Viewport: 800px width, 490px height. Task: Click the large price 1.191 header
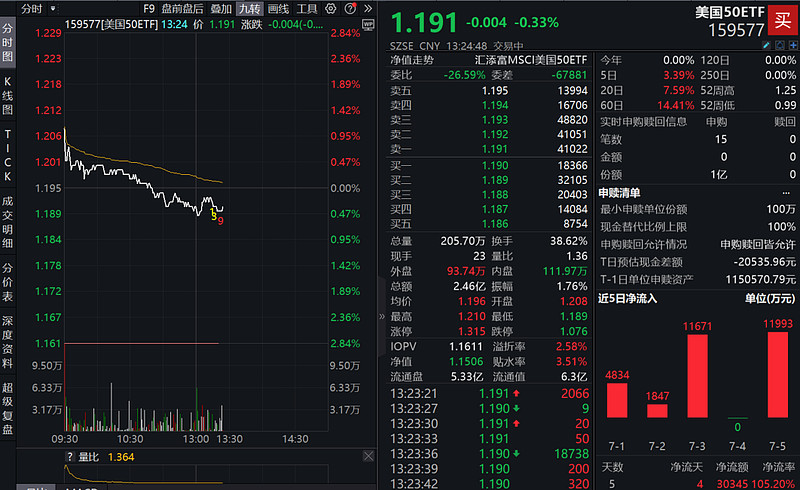[x=423, y=23]
